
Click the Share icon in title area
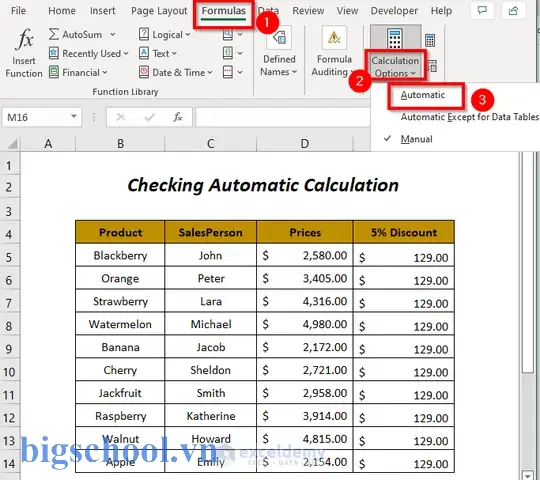click(x=513, y=11)
